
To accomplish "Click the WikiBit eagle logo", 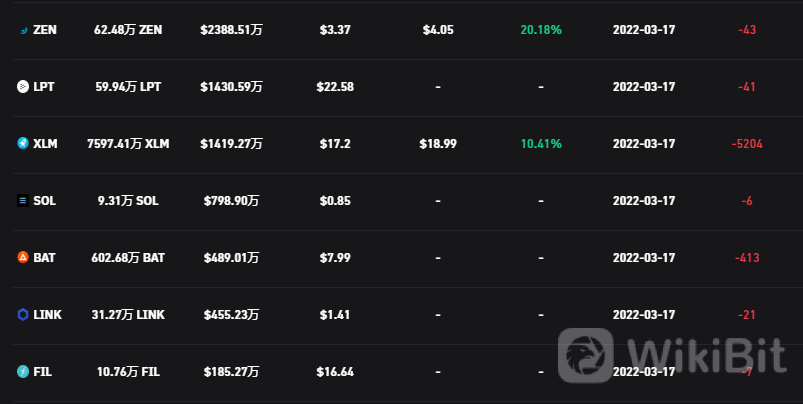I will click(585, 355).
